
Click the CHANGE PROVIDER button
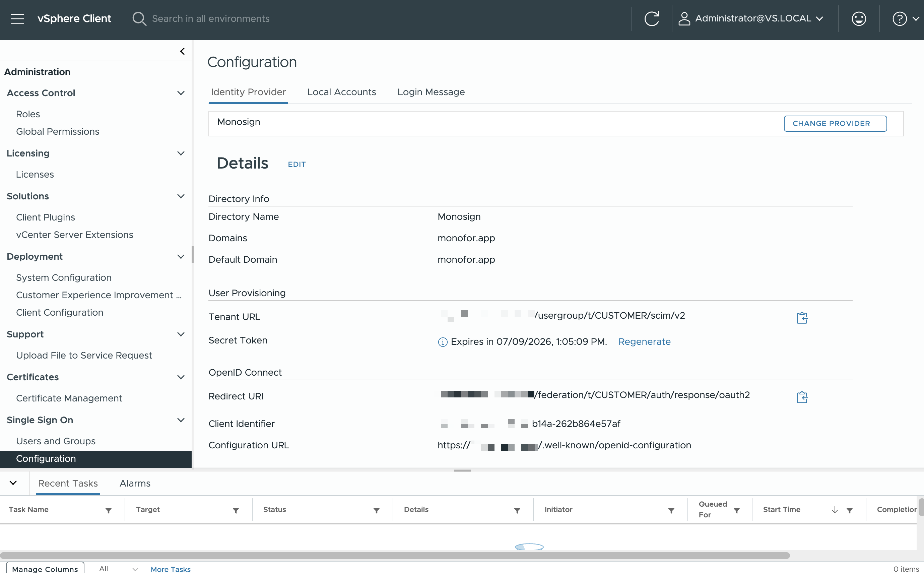(835, 124)
